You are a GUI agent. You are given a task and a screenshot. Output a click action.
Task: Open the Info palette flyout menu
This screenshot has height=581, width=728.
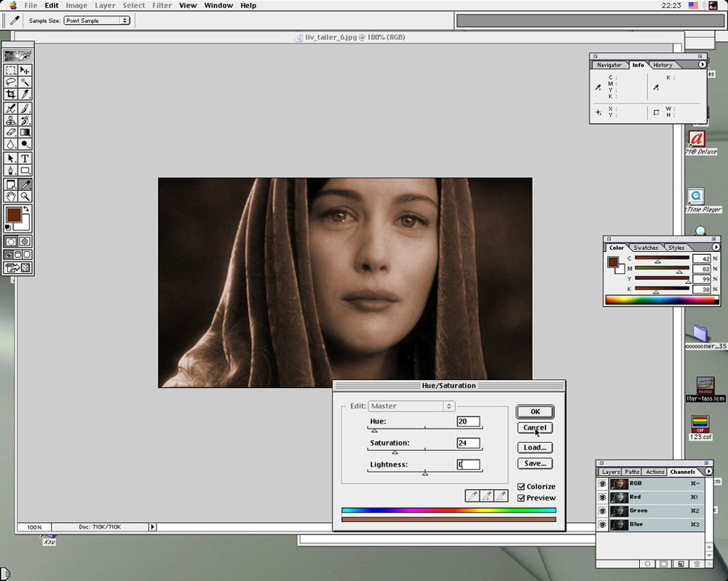702,65
